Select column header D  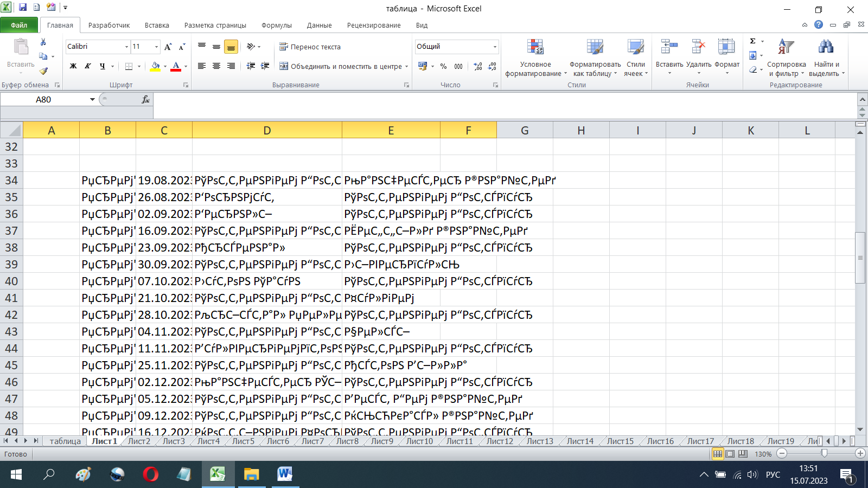click(267, 131)
